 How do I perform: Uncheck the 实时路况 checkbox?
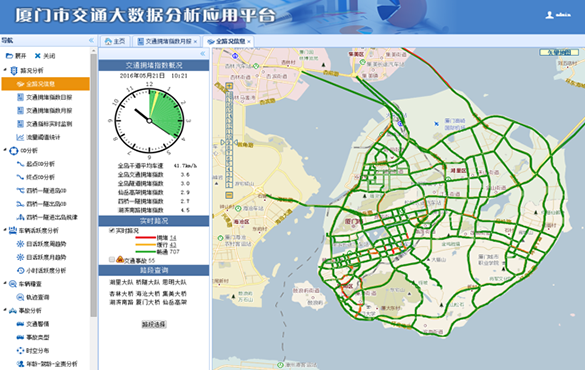click(112, 231)
